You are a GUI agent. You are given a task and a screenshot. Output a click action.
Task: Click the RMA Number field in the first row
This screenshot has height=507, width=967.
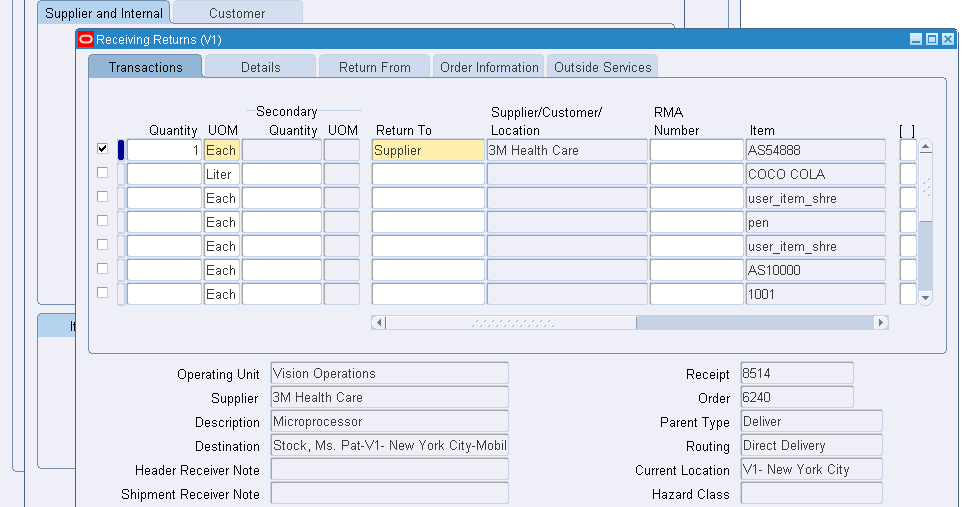pyautogui.click(x=696, y=150)
